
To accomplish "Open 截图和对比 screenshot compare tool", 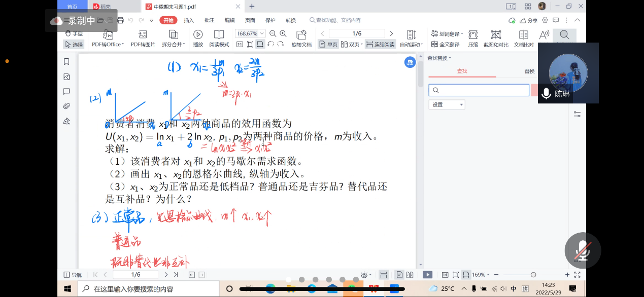I will [496, 34].
